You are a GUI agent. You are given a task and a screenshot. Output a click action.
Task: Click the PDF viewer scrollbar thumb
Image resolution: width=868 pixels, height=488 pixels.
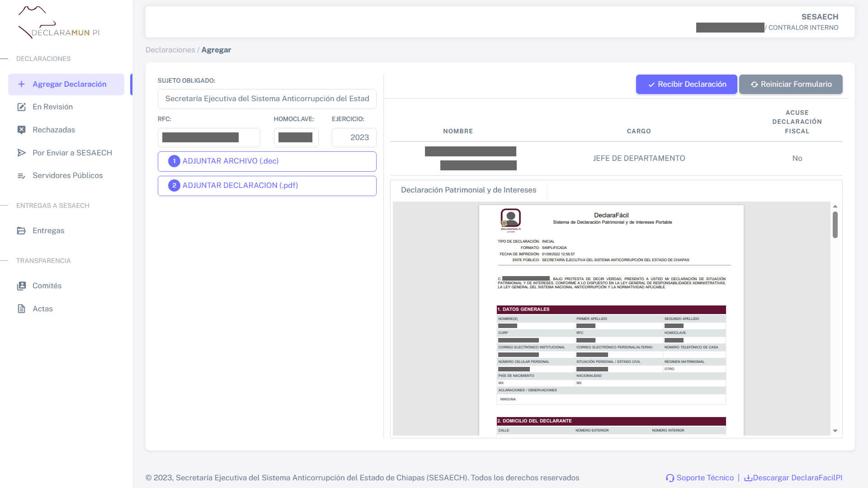(835, 225)
